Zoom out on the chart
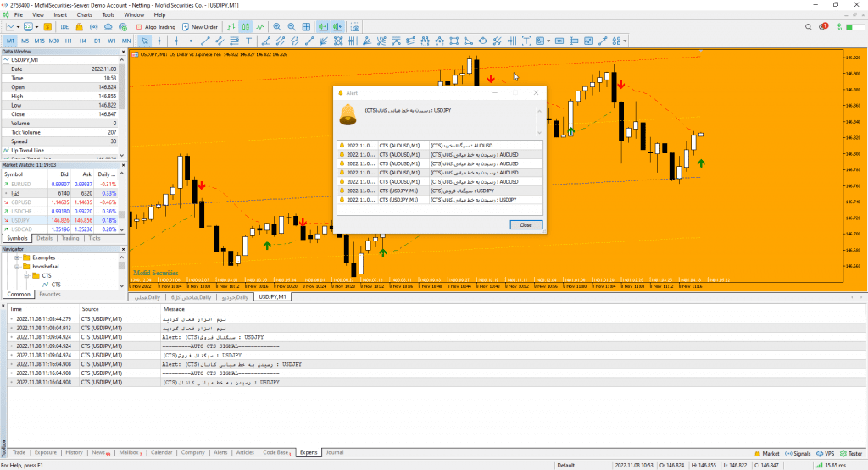The image size is (868, 470). point(292,26)
